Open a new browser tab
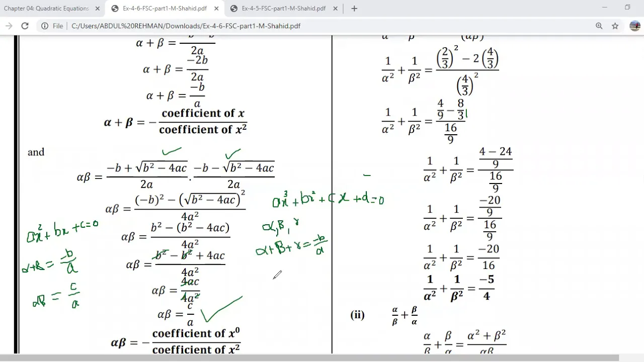This screenshot has height=362, width=644. tap(354, 9)
